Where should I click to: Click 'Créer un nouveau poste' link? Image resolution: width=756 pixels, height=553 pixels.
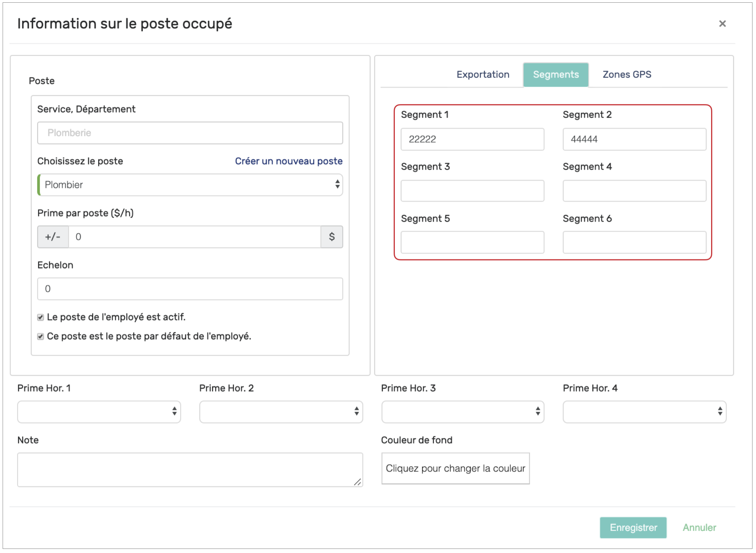288,161
